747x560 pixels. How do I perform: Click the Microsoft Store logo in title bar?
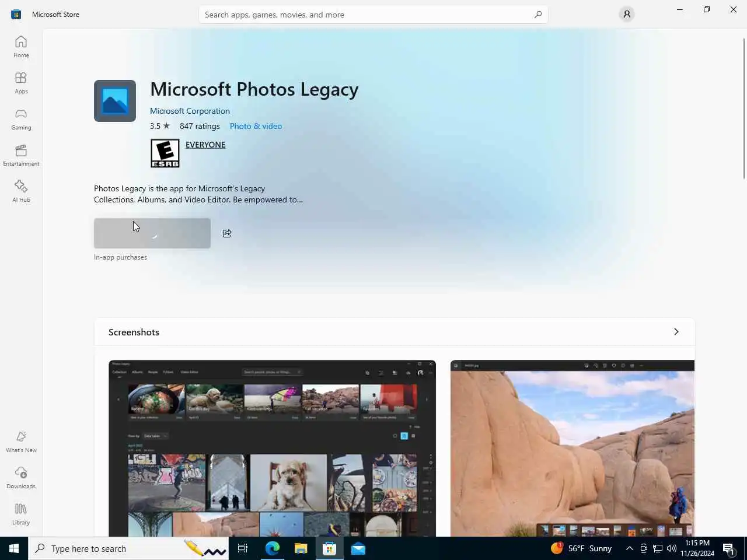(16, 15)
